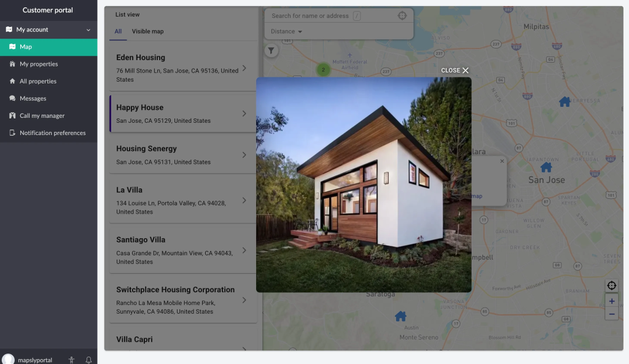This screenshot has height=364, width=629.
Task: Close the house photo lightbox
Action: [455, 71]
